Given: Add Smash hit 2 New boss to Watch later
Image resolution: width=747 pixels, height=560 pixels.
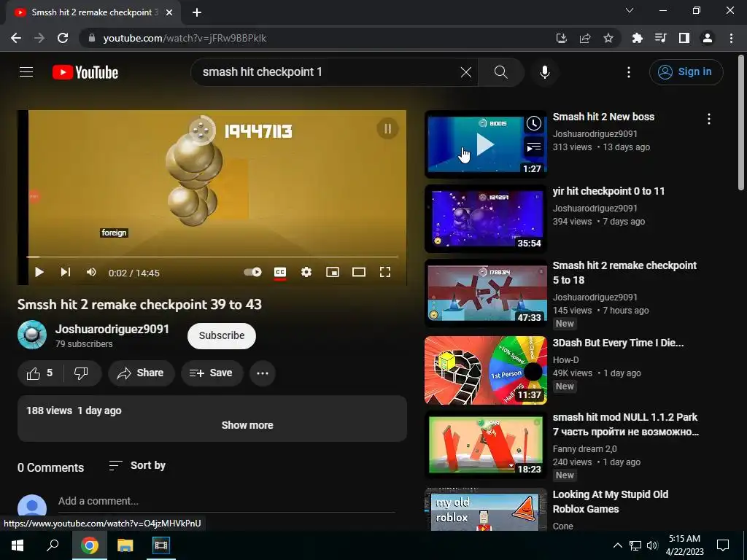Looking at the screenshot, I should pyautogui.click(x=534, y=124).
